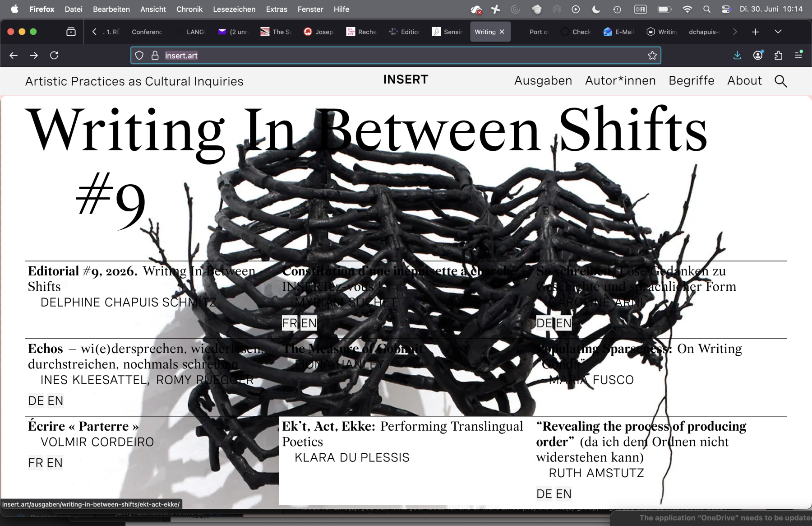The width and height of the screenshot is (812, 526).
Task: Open Spotlight search in the menu bar
Action: coord(707,9)
